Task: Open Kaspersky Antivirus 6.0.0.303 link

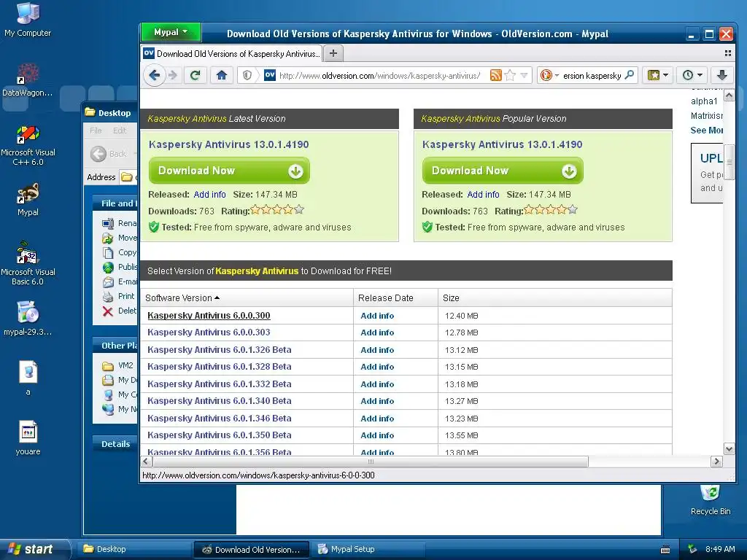Action: coord(209,332)
